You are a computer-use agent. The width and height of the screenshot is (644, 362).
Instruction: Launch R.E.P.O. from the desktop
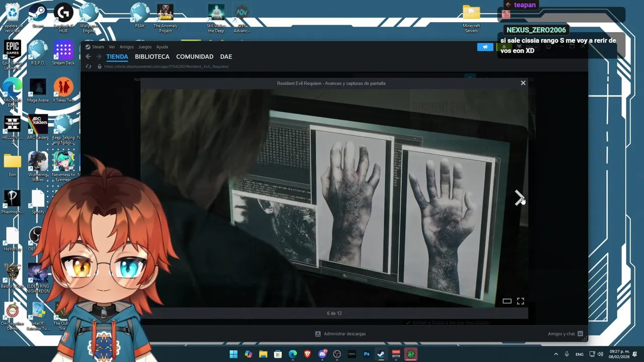(x=38, y=53)
